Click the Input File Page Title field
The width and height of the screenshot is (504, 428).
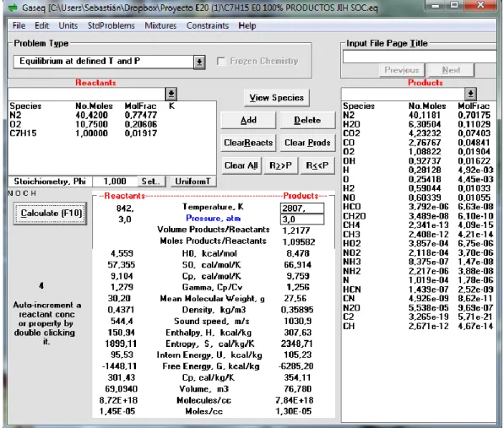(420, 57)
